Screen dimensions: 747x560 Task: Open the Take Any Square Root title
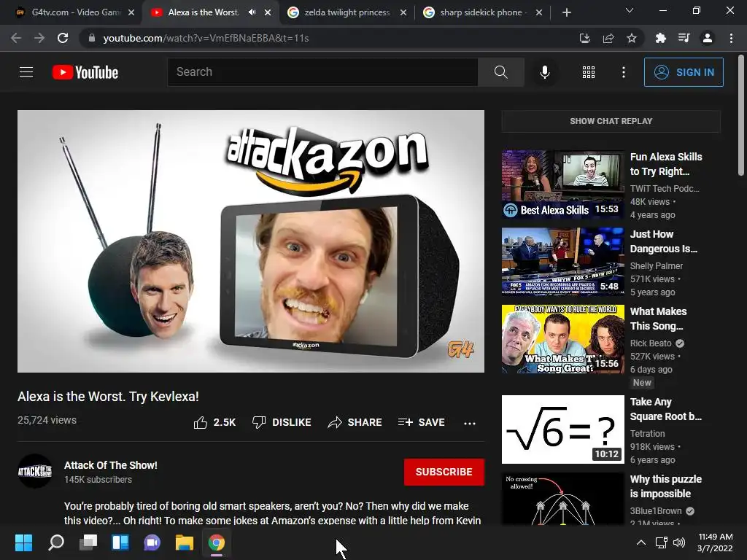[x=665, y=409]
